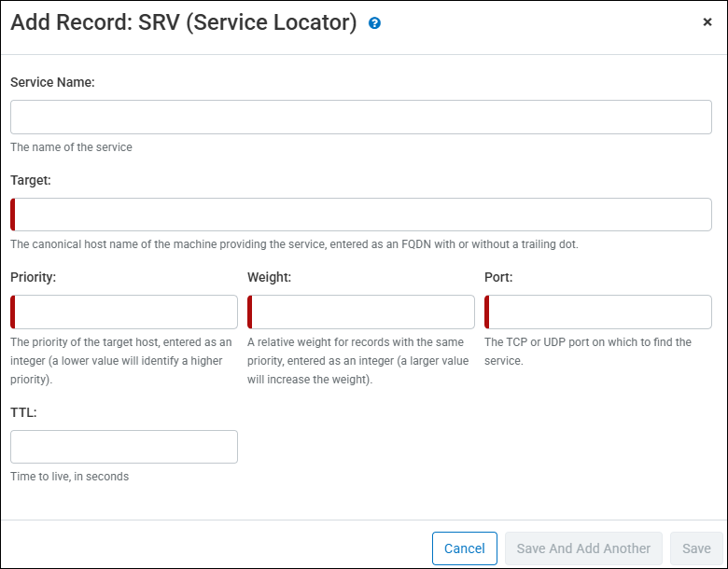Viewport: 728px width, 569px height.
Task: Place cursor in the Weight field
Action: (361, 312)
